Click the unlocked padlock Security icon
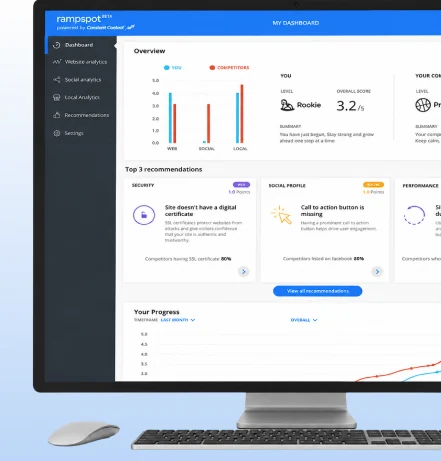The width and height of the screenshot is (441, 461). point(144,215)
